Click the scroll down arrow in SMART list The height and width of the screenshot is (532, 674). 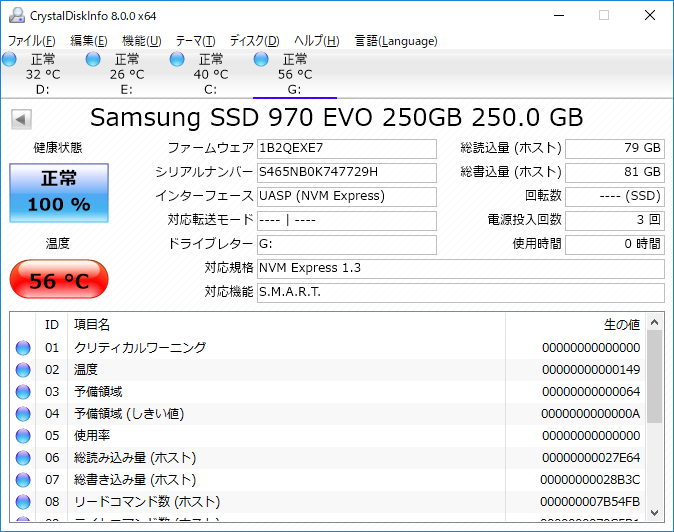(655, 513)
